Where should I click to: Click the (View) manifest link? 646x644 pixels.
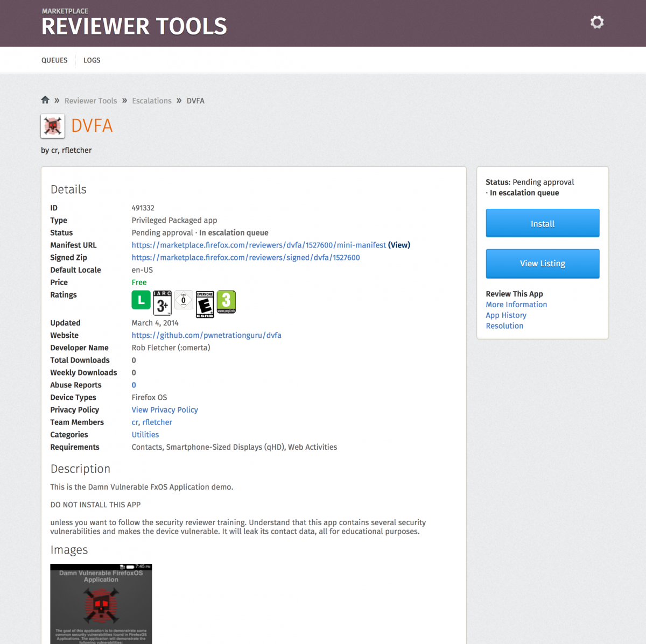point(399,245)
